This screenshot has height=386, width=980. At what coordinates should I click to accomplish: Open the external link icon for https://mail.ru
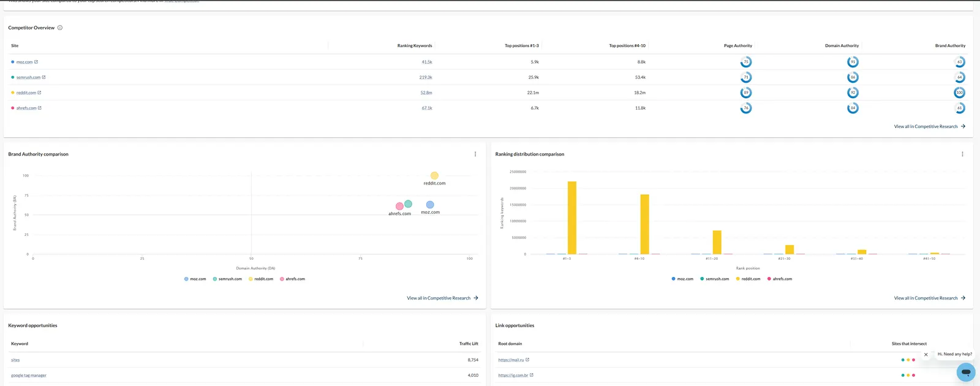(x=527, y=360)
